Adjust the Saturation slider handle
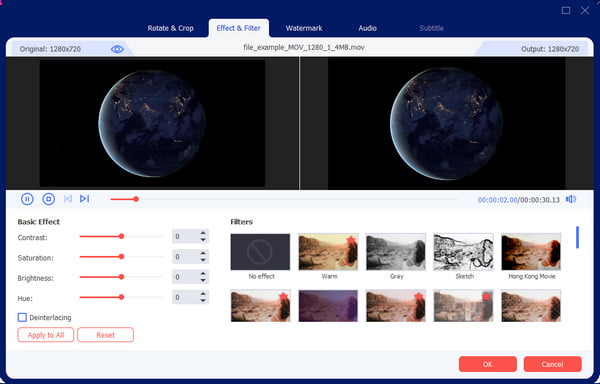Viewport: 600px width, 384px height. [x=121, y=257]
